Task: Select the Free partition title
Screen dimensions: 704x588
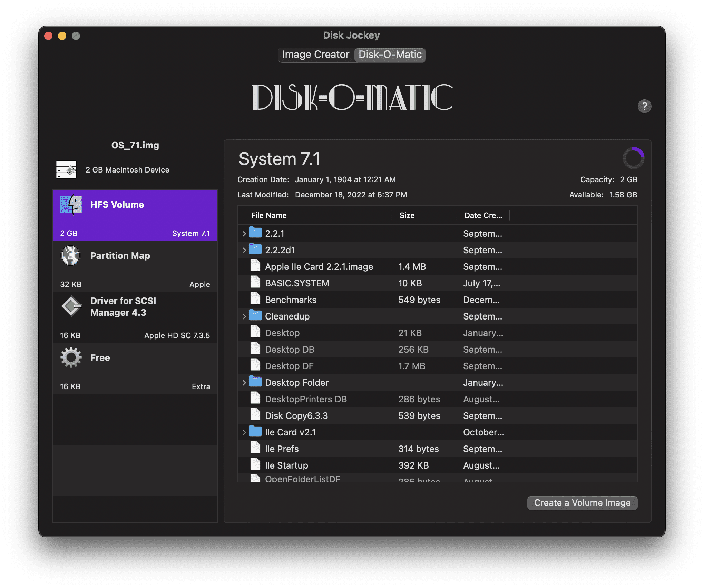Action: click(x=100, y=358)
